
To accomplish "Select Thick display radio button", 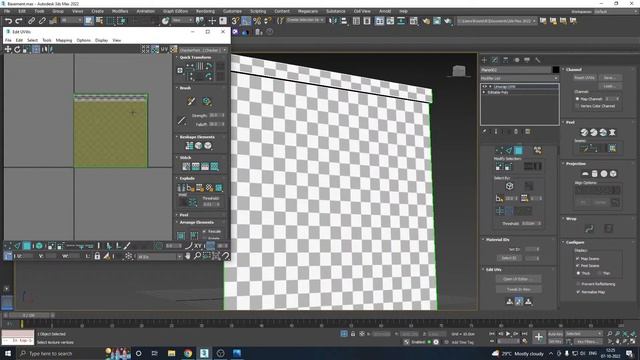I will coord(578,273).
